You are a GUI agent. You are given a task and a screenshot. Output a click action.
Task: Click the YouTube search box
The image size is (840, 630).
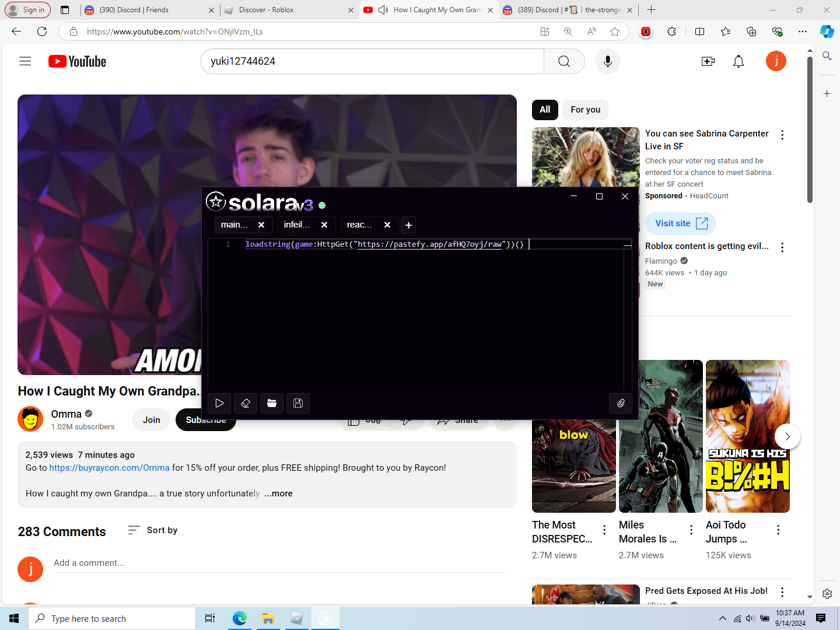(372, 61)
